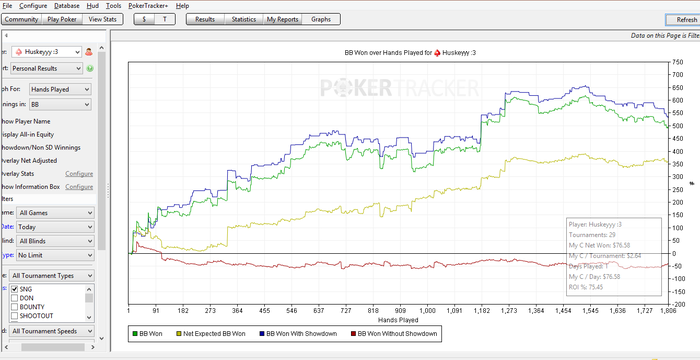The height and width of the screenshot is (360, 700).
Task: Open the Today date filter dropdown
Action: (55, 227)
